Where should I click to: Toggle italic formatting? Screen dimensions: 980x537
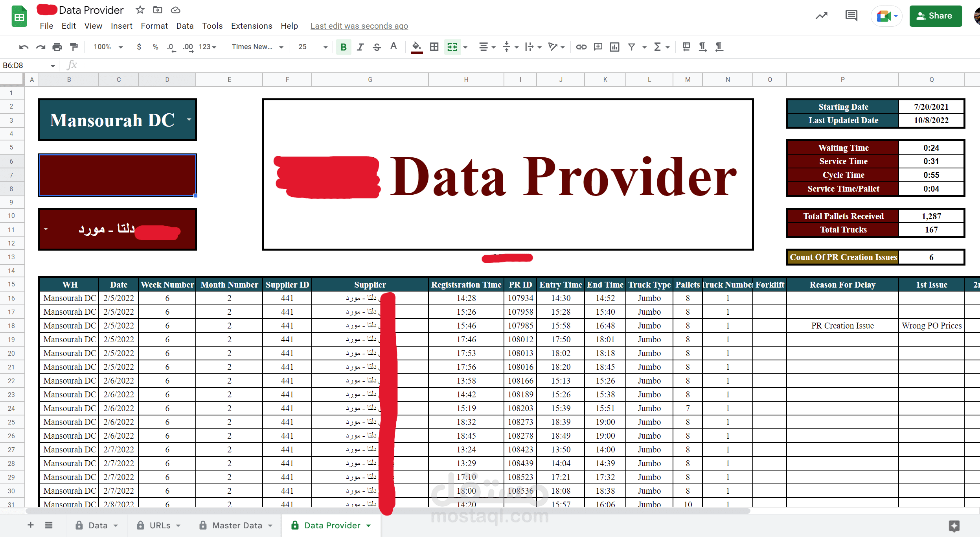coord(360,47)
